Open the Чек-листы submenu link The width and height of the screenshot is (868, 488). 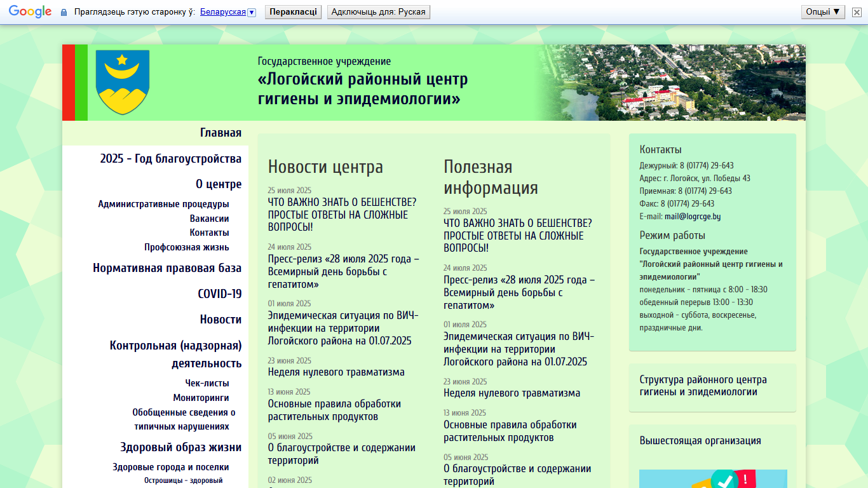click(207, 383)
